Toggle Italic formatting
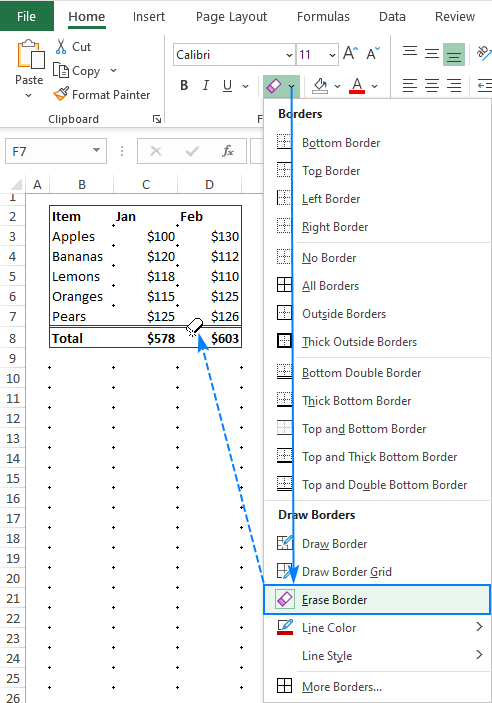This screenshot has height=703, width=492. tap(205, 85)
